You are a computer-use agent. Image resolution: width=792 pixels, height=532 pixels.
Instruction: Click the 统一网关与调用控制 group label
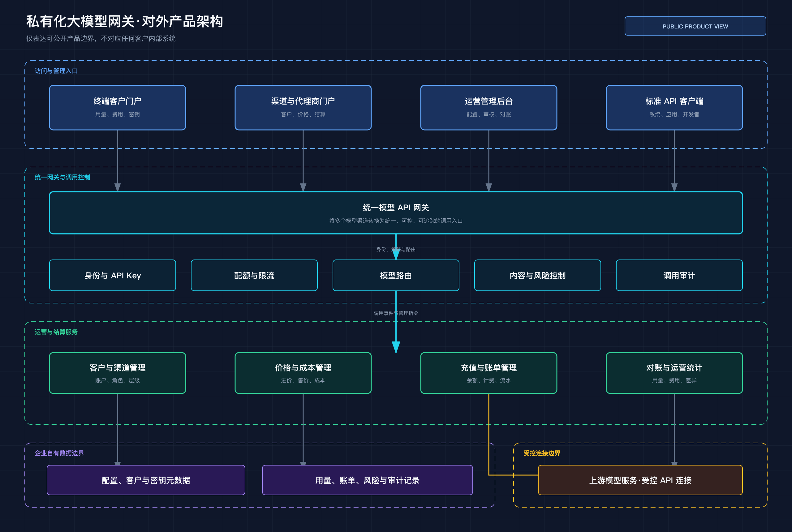point(62,177)
